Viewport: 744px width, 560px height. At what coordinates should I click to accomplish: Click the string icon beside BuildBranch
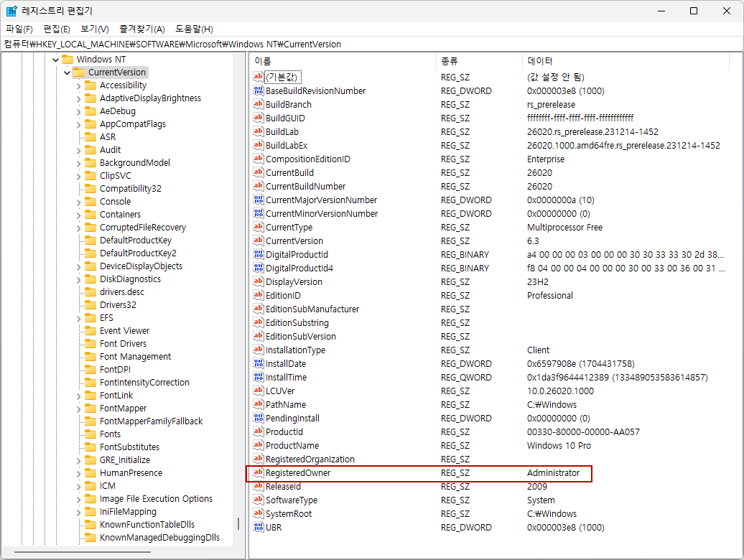pyautogui.click(x=258, y=104)
